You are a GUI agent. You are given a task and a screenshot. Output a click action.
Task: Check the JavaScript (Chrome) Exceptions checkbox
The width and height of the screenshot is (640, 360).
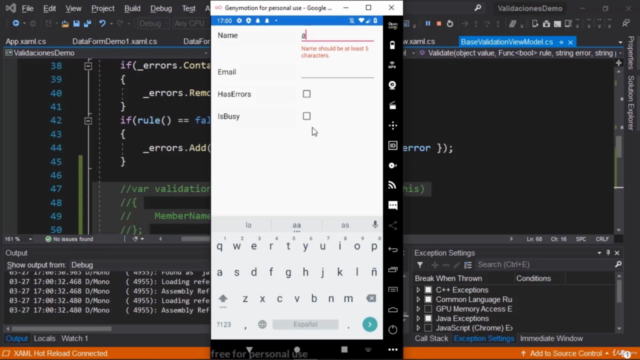pos(428,328)
